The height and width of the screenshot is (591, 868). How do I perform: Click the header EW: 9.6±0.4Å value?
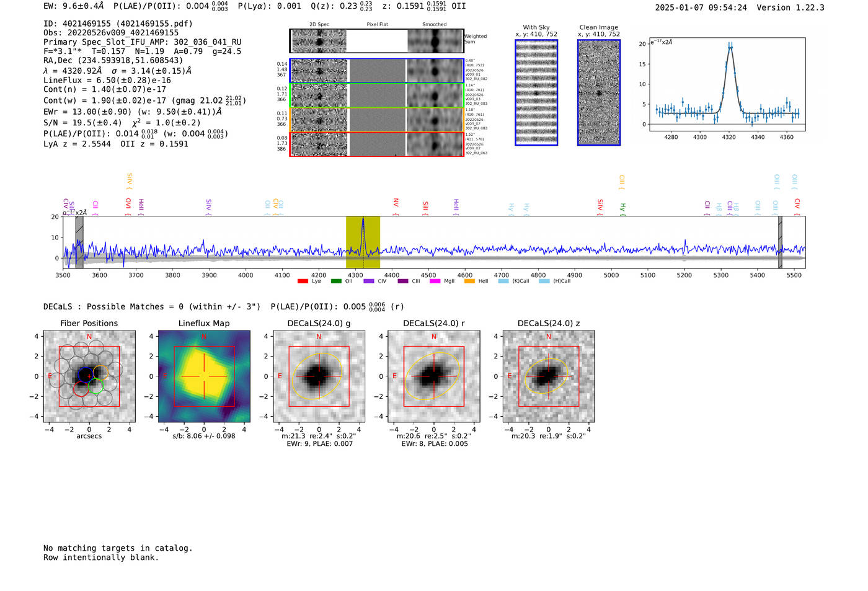point(74,6)
